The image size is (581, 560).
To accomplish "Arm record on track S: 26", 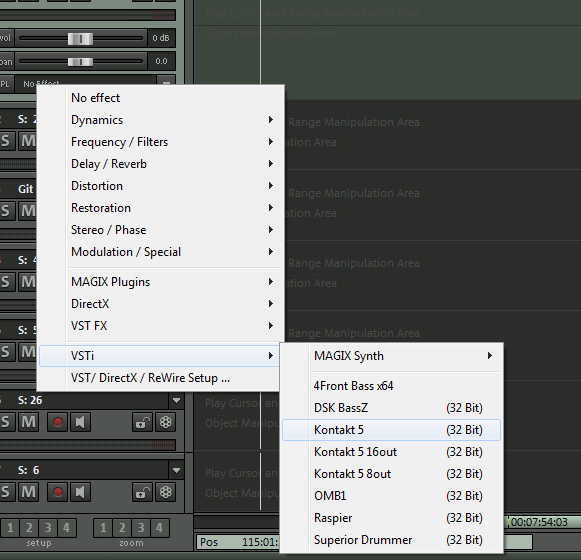I will pyautogui.click(x=57, y=422).
